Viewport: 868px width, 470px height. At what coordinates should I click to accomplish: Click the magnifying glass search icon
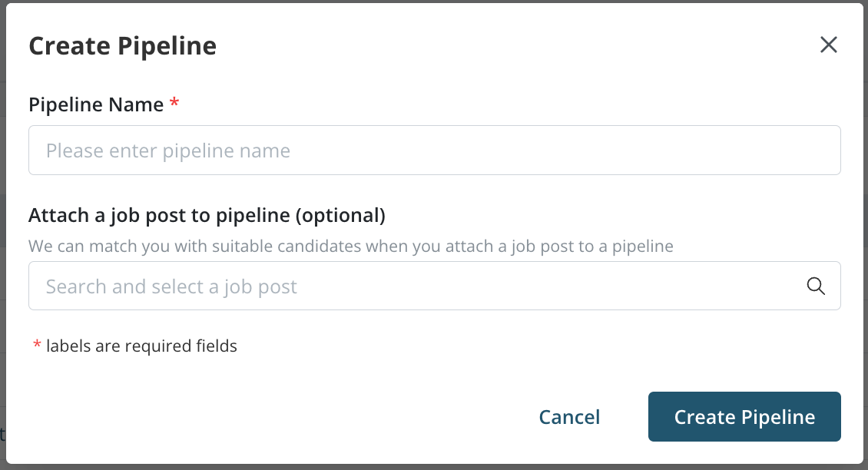816,286
